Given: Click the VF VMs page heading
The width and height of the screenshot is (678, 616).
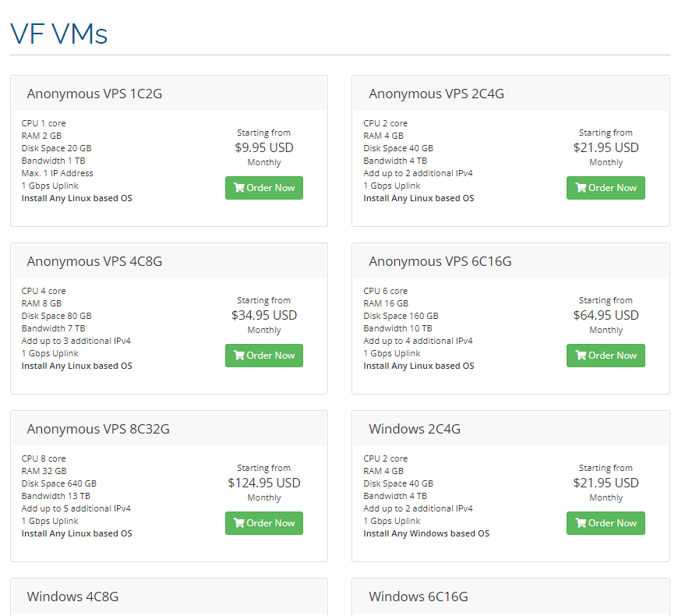Looking at the screenshot, I should click(58, 34).
